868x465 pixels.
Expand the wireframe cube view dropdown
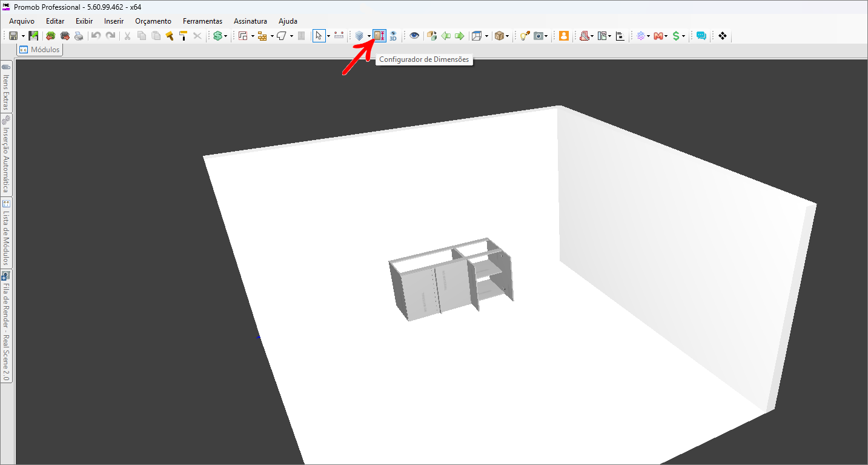[486, 36]
